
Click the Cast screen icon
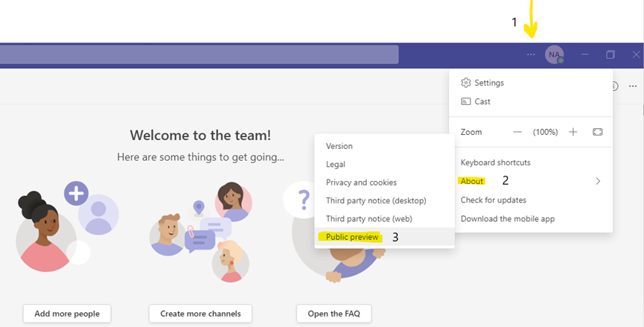[x=466, y=101]
